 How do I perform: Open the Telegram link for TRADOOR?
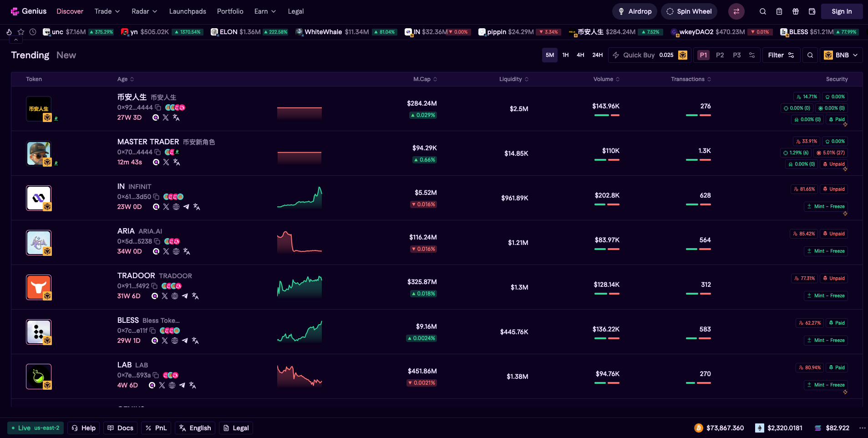pyautogui.click(x=185, y=296)
